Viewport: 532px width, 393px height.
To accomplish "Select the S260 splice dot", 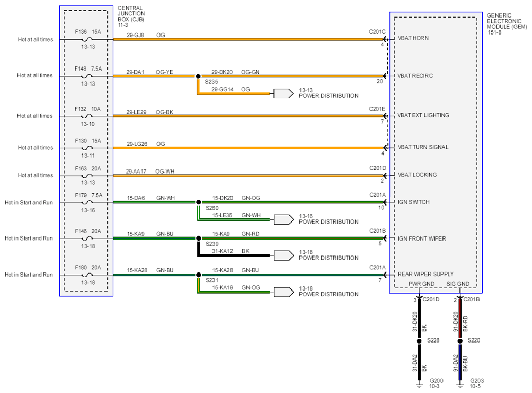I will [198, 202].
